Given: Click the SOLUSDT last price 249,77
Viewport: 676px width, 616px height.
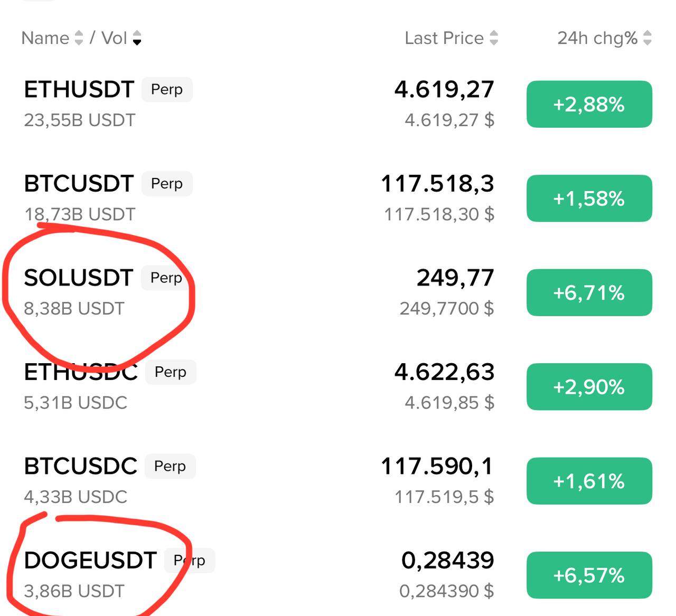Looking at the screenshot, I should [x=455, y=278].
